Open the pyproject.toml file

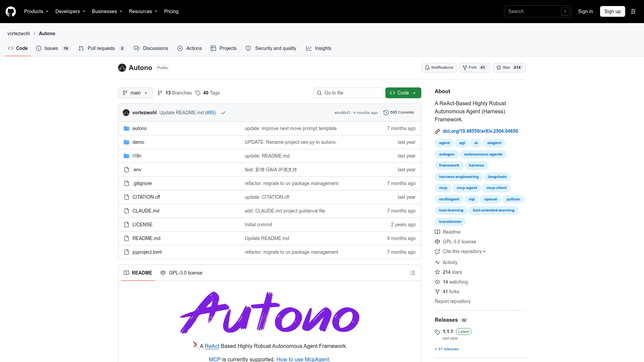[147, 252]
